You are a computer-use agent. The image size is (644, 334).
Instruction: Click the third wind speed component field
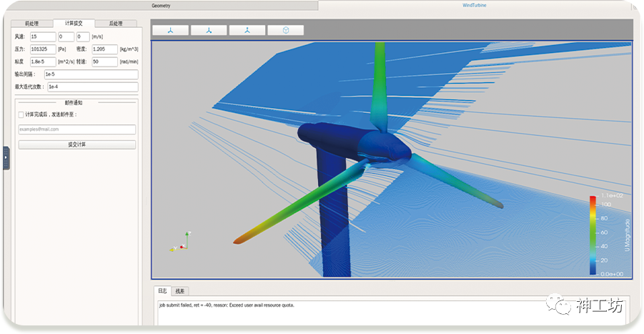[83, 36]
